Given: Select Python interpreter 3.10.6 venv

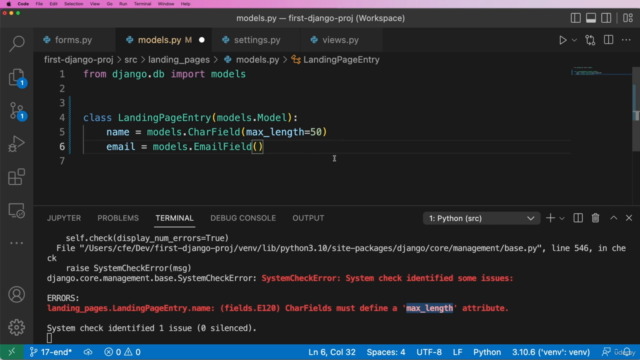Looking at the screenshot, I should point(551,352).
